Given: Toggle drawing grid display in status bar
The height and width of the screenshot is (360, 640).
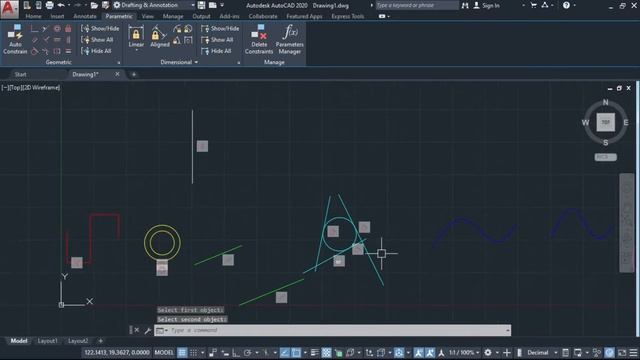Looking at the screenshot, I should [x=182, y=353].
